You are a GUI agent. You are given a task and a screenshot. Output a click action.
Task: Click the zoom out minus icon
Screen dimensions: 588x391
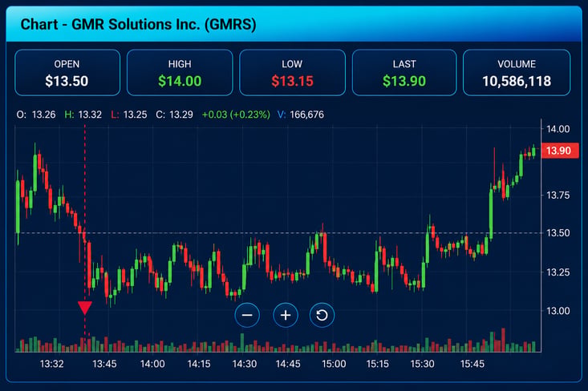tap(247, 315)
